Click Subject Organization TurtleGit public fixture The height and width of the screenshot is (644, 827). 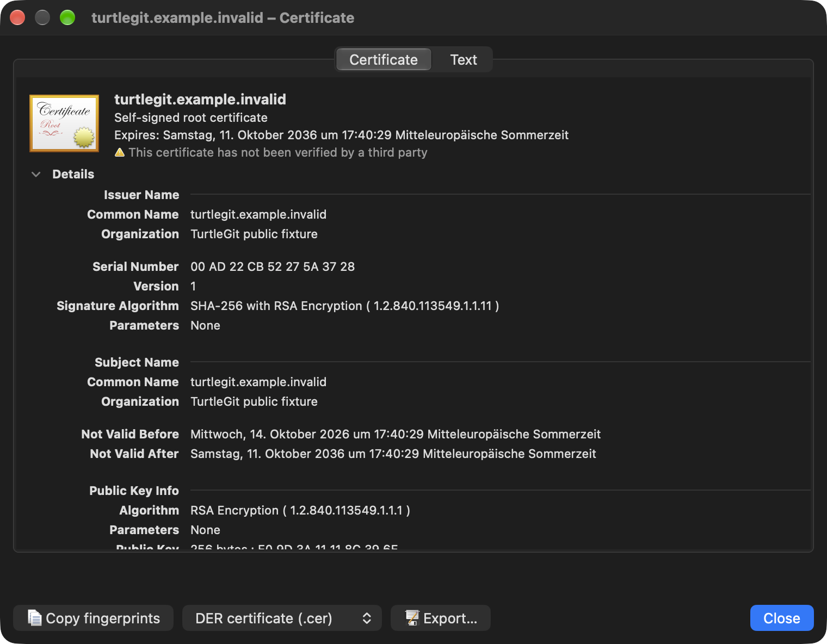tap(254, 401)
